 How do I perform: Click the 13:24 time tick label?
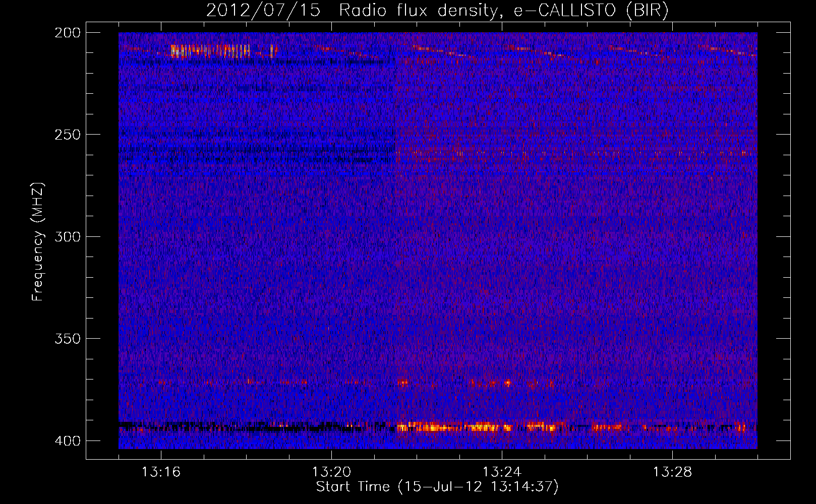tap(502, 472)
